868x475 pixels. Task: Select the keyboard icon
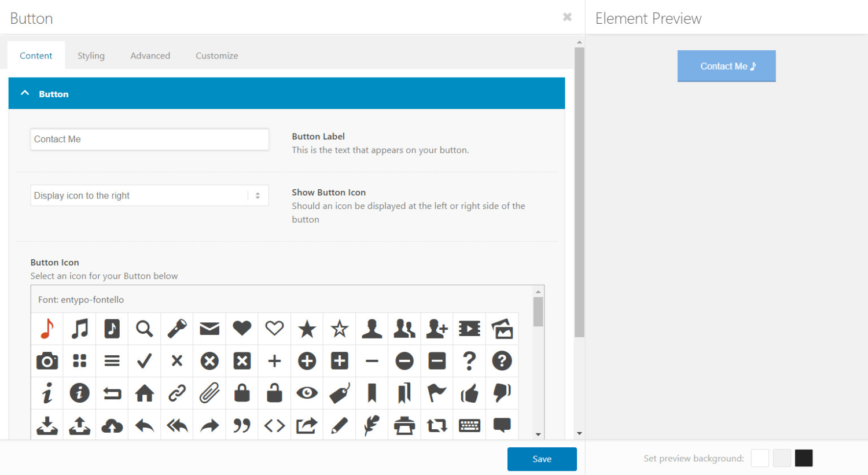(469, 425)
